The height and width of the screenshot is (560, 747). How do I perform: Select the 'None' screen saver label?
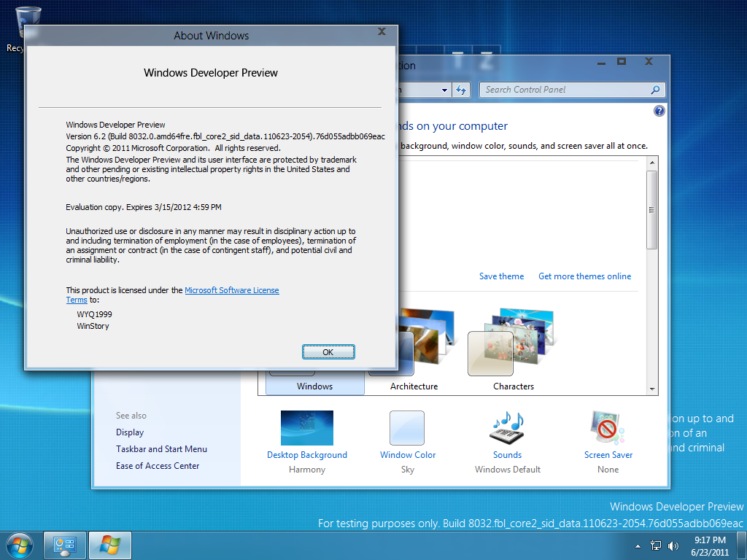click(x=608, y=469)
